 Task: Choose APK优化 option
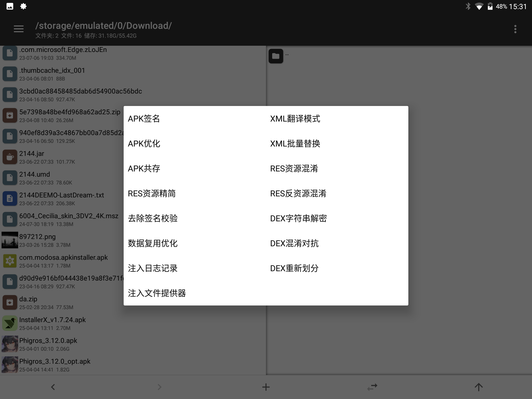(x=144, y=144)
